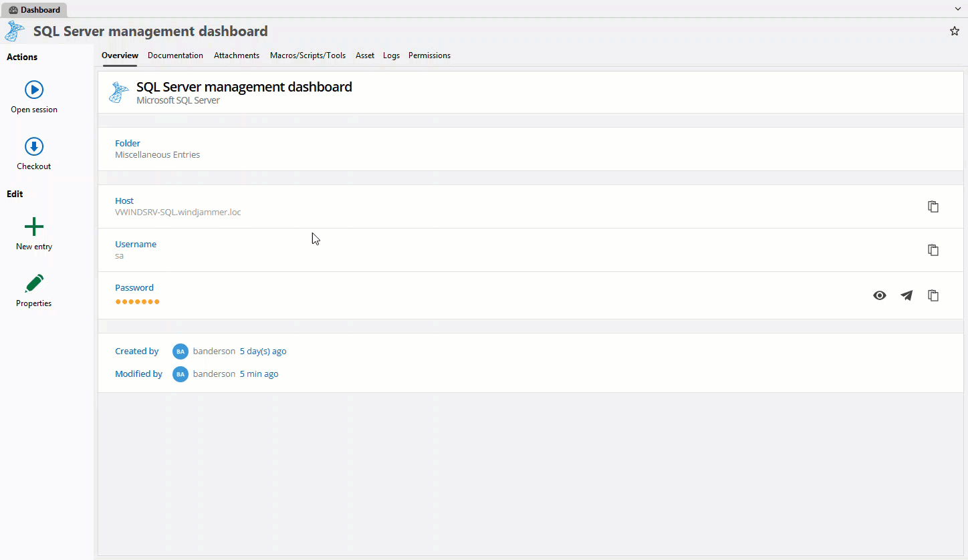The width and height of the screenshot is (968, 560).
Task: Click the 5 min ago timestamp
Action: tap(259, 374)
